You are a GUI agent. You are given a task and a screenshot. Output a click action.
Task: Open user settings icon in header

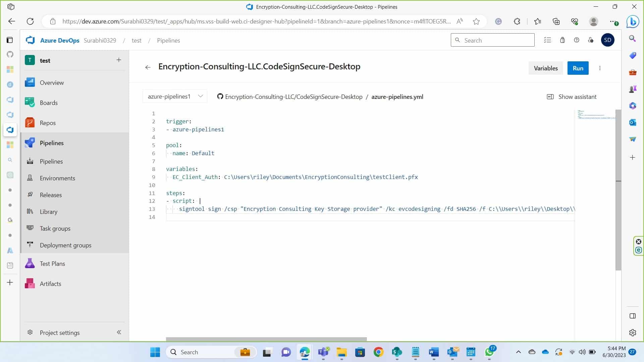[591, 40]
